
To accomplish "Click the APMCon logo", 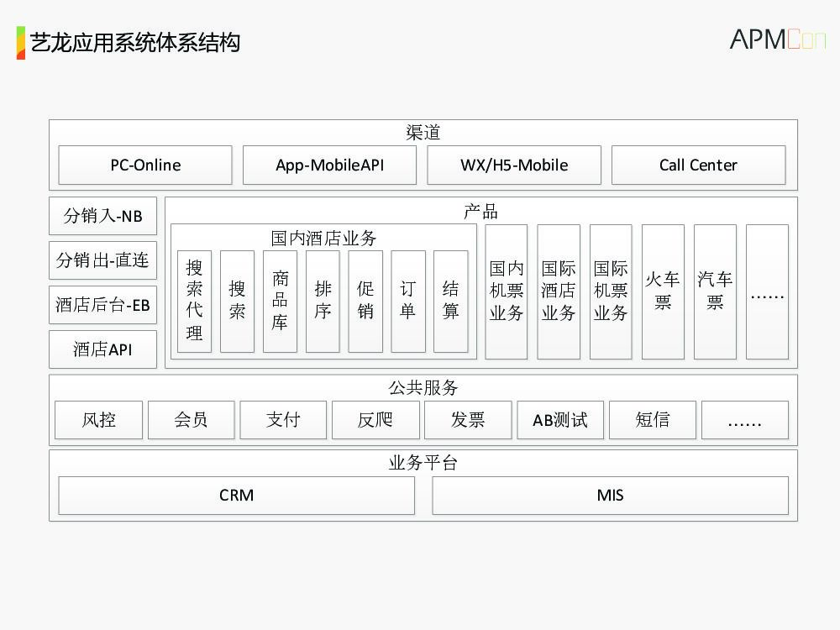I will 777,39.
